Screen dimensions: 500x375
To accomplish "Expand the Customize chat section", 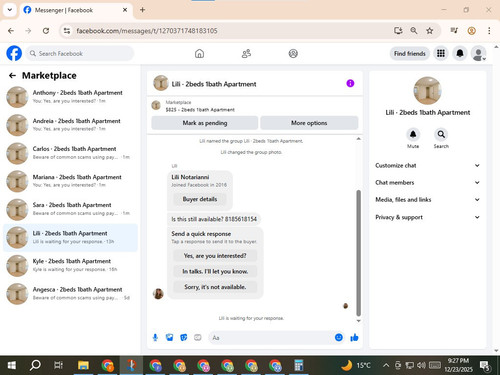I will [x=428, y=165].
